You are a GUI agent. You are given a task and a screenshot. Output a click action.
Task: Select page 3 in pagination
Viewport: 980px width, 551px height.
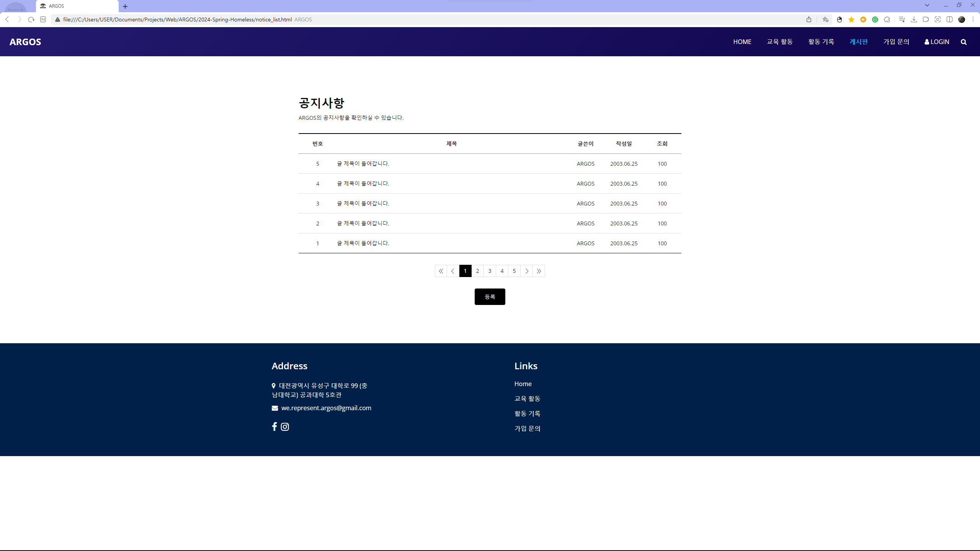(490, 271)
